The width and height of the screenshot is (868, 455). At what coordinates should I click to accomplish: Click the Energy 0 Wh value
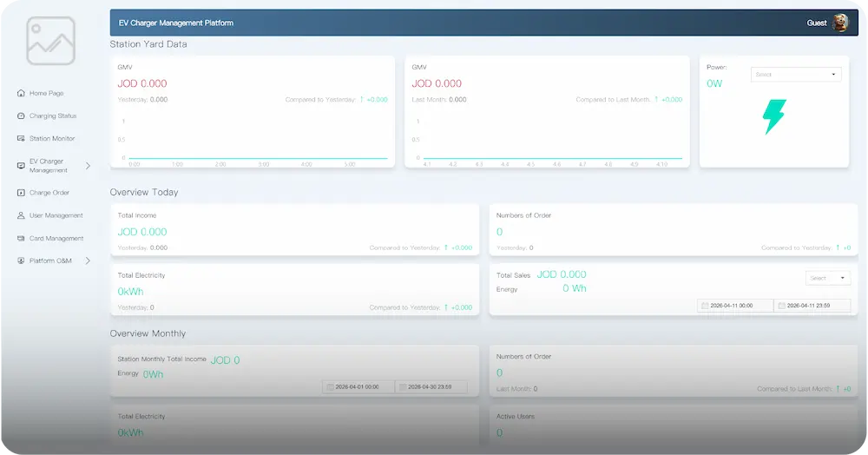(574, 288)
